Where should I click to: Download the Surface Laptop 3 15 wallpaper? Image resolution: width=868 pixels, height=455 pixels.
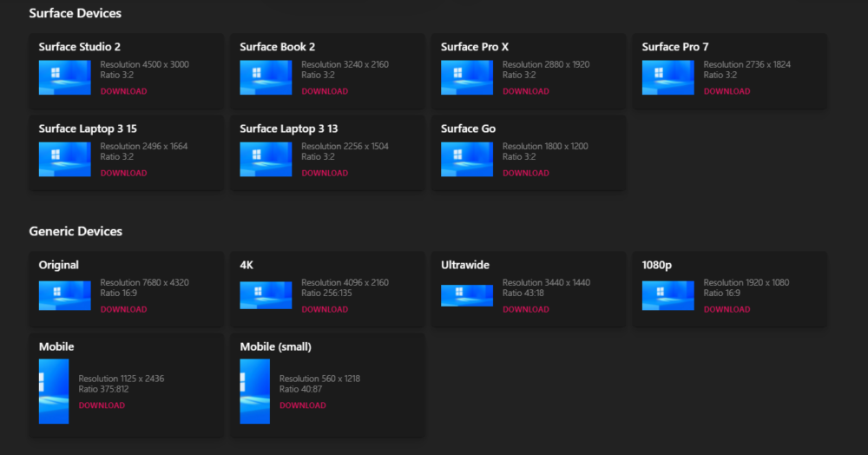coord(123,174)
